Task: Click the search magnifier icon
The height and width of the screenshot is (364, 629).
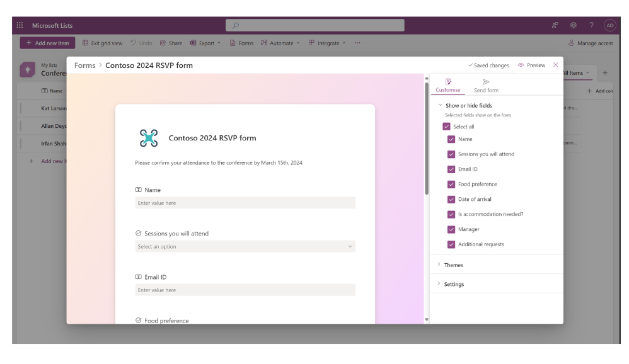Action: (236, 25)
